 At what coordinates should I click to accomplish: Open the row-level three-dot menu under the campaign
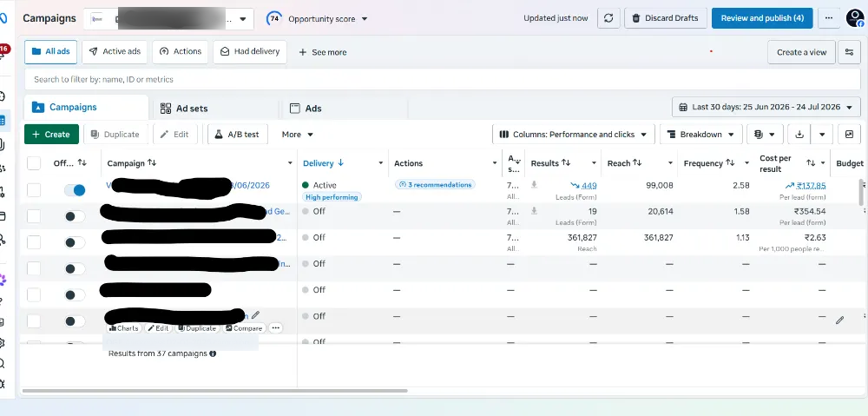pyautogui.click(x=275, y=328)
